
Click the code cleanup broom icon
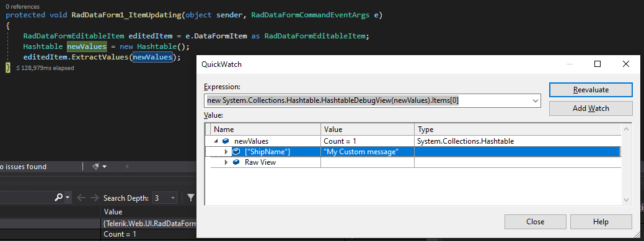[95, 166]
